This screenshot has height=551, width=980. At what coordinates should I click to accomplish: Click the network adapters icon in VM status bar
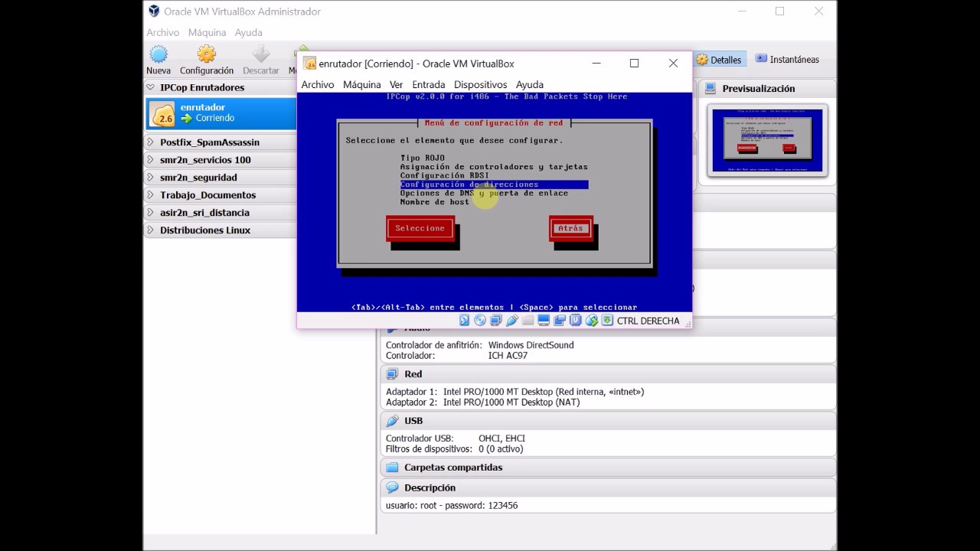[496, 321]
